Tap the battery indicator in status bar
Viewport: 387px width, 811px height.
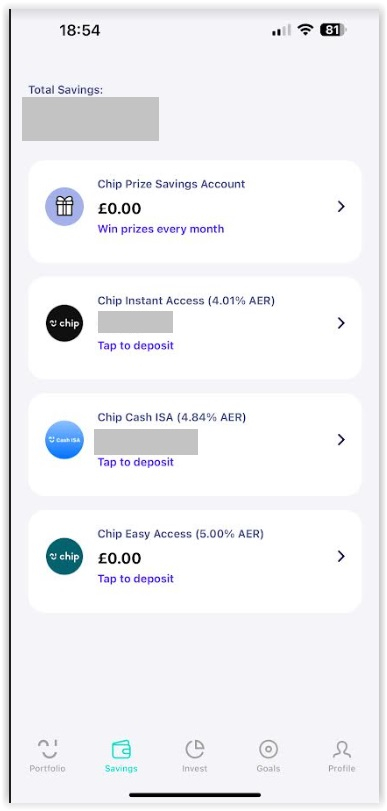pos(334,31)
